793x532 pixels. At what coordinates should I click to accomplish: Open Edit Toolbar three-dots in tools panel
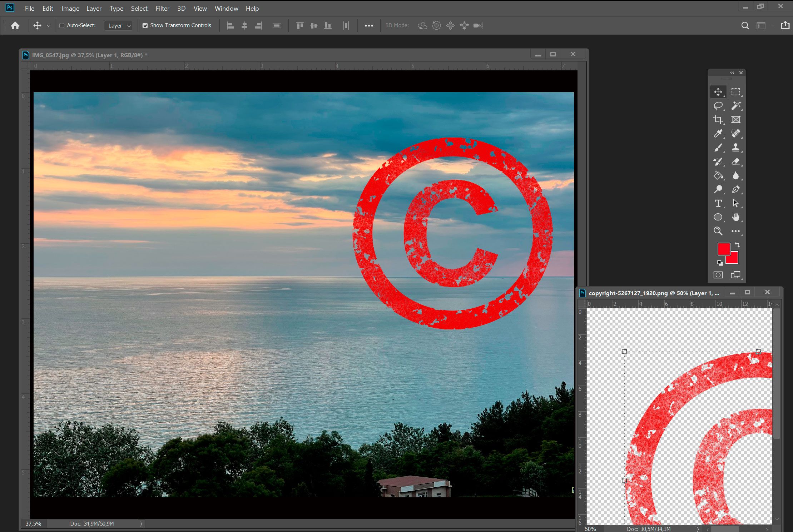point(735,231)
